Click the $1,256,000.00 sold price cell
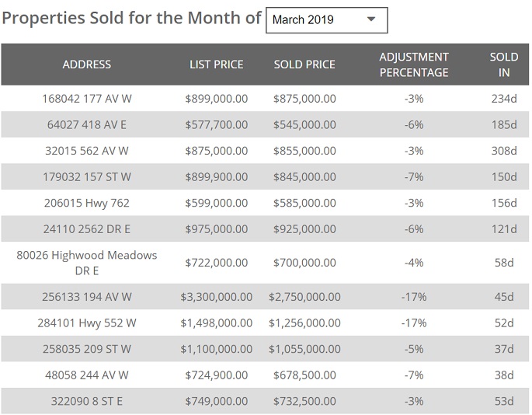 click(x=304, y=323)
